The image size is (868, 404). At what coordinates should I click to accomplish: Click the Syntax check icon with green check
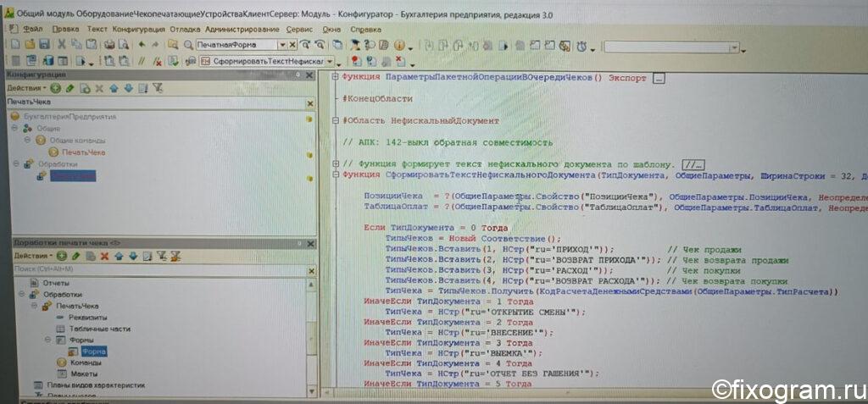pyautogui.click(x=173, y=62)
